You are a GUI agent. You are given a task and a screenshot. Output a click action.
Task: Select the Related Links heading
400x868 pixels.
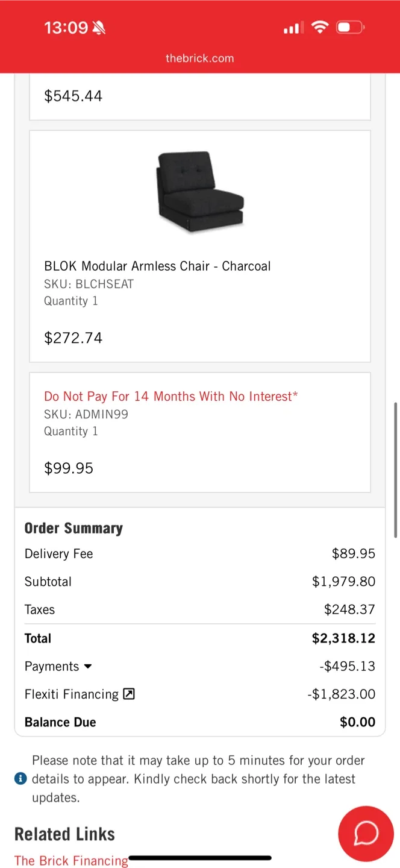64,834
